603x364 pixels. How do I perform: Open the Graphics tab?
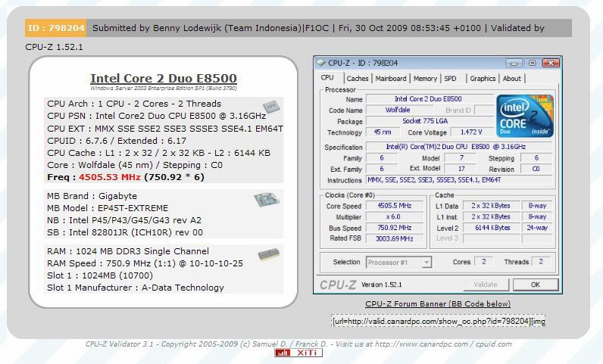coord(483,79)
